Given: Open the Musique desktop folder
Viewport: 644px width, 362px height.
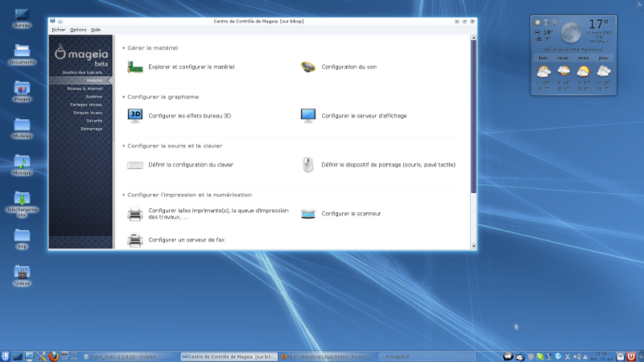Looking at the screenshot, I should [22, 165].
